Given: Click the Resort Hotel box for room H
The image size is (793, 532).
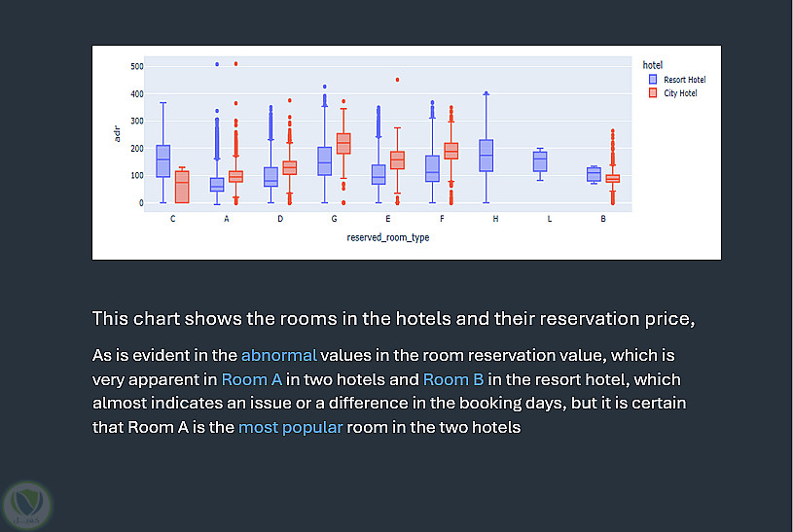Looking at the screenshot, I should point(487,156).
